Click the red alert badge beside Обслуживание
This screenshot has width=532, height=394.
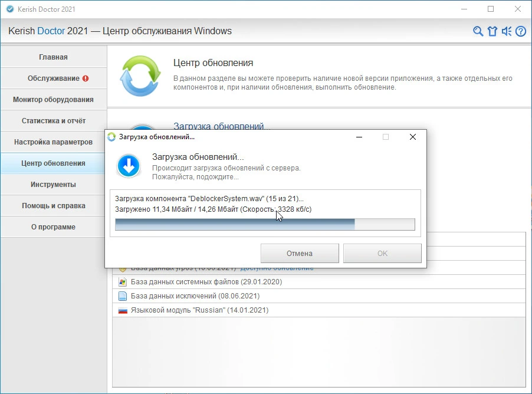[86, 78]
